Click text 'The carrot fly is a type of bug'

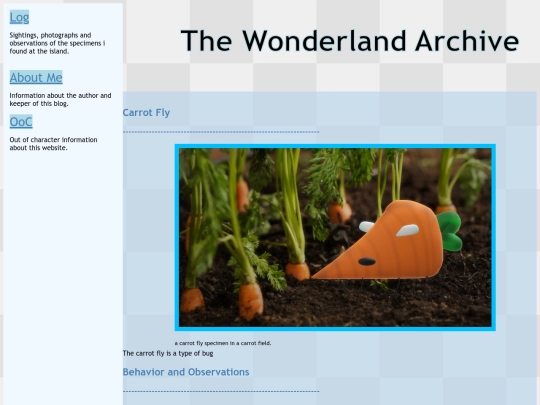(168, 353)
